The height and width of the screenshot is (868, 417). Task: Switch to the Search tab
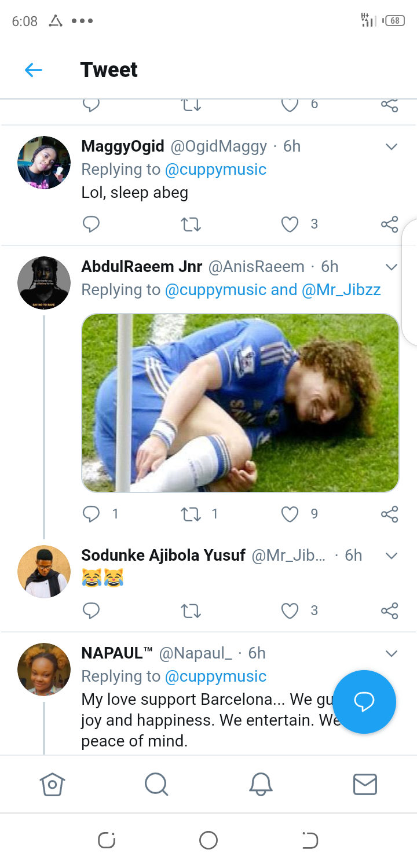tap(156, 785)
